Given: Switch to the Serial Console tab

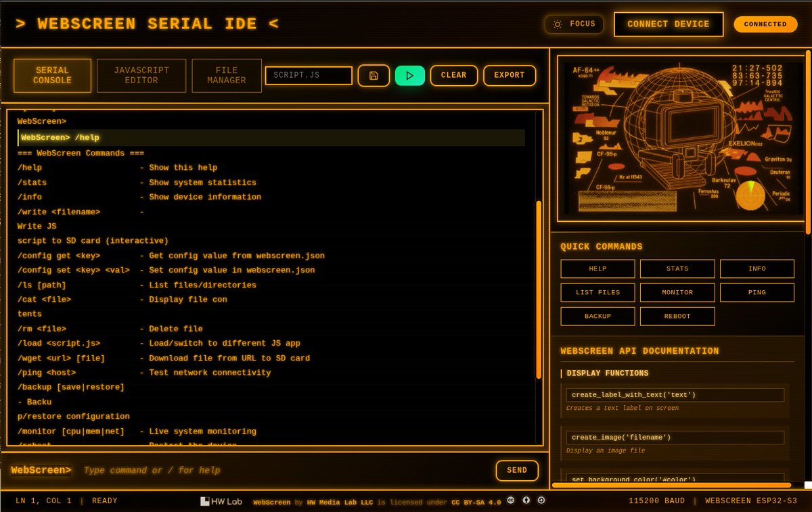Looking at the screenshot, I should [x=52, y=75].
